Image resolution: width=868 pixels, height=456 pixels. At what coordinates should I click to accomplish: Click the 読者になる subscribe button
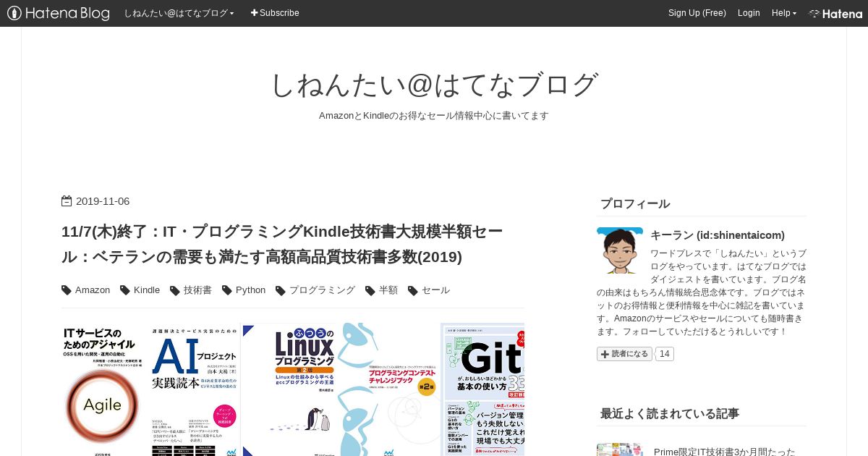tap(624, 354)
